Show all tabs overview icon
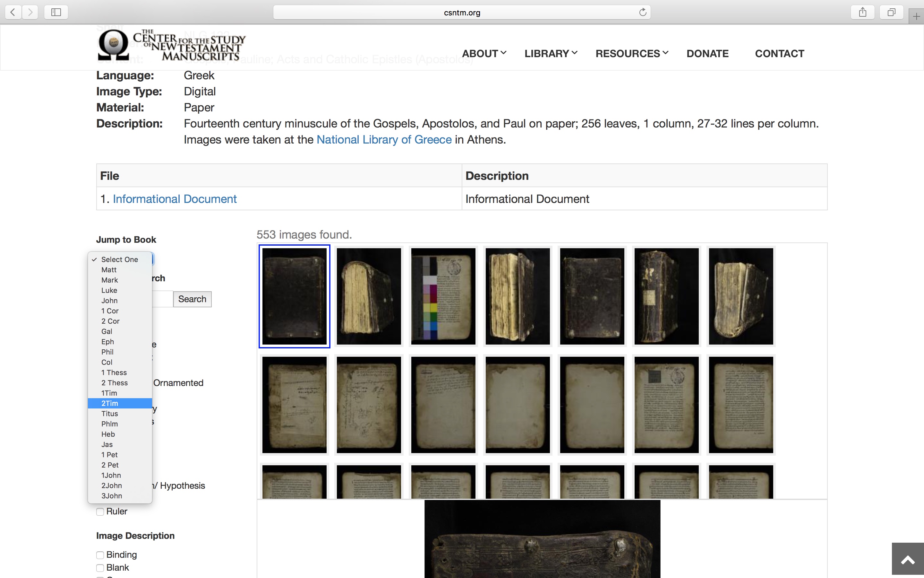 click(x=891, y=12)
